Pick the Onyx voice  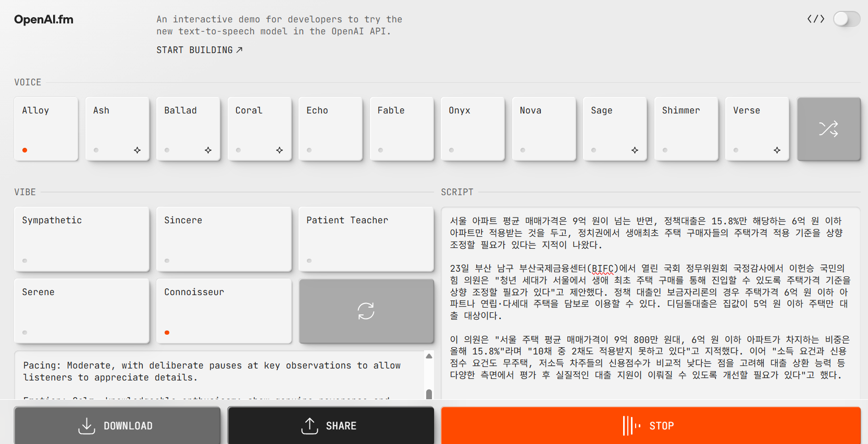point(473,129)
